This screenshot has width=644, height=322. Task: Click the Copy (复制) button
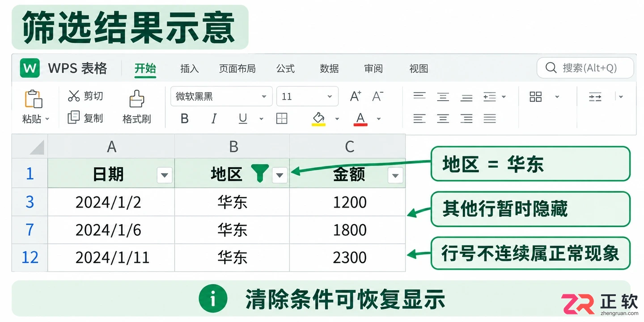pos(85,118)
